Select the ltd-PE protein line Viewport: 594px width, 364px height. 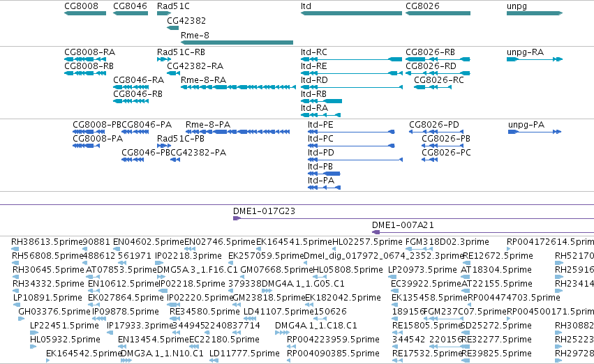pyautogui.click(x=351, y=132)
